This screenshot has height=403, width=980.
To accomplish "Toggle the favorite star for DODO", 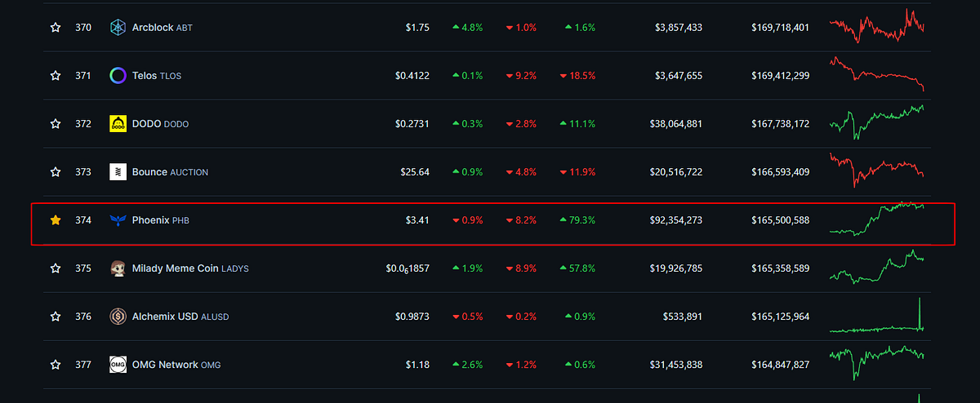I will pos(56,124).
